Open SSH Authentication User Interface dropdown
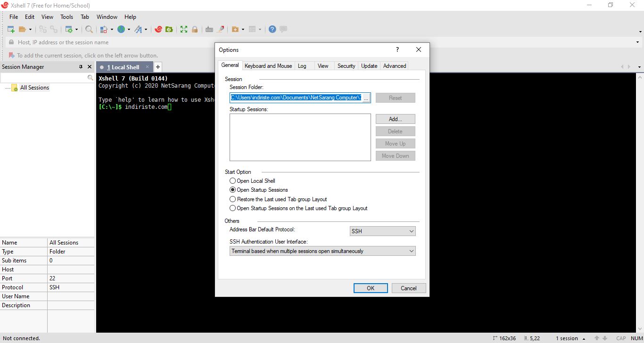Image resolution: width=644 pixels, height=343 pixels. click(x=322, y=251)
